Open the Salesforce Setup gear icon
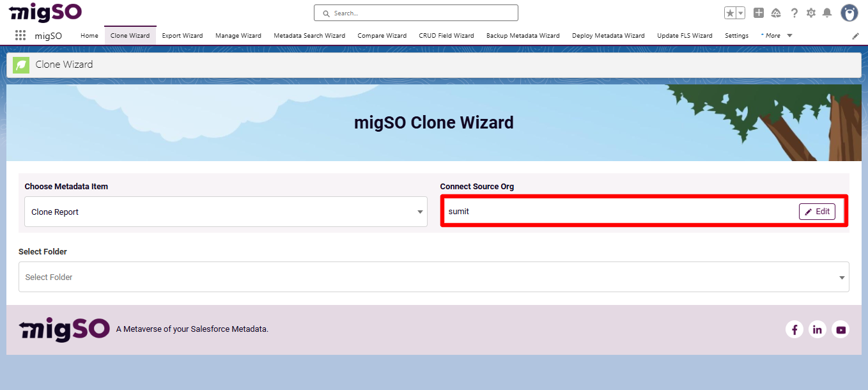This screenshot has height=390, width=868. pos(810,12)
